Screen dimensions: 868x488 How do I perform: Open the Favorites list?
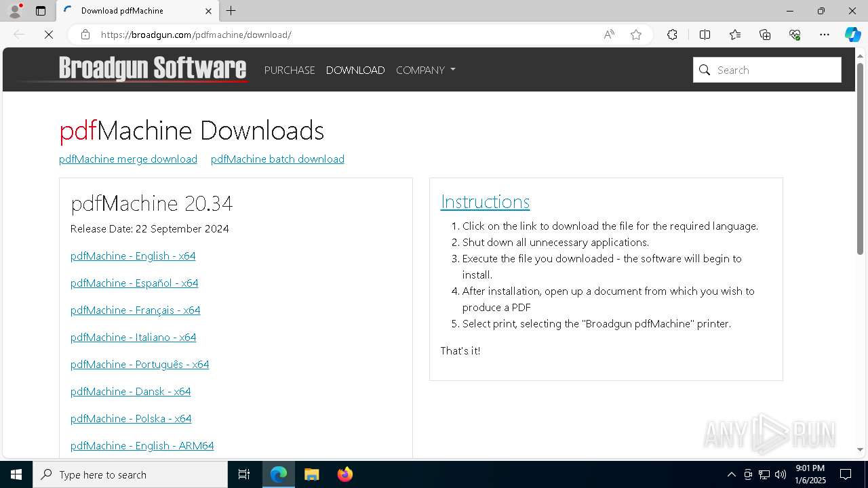(735, 35)
